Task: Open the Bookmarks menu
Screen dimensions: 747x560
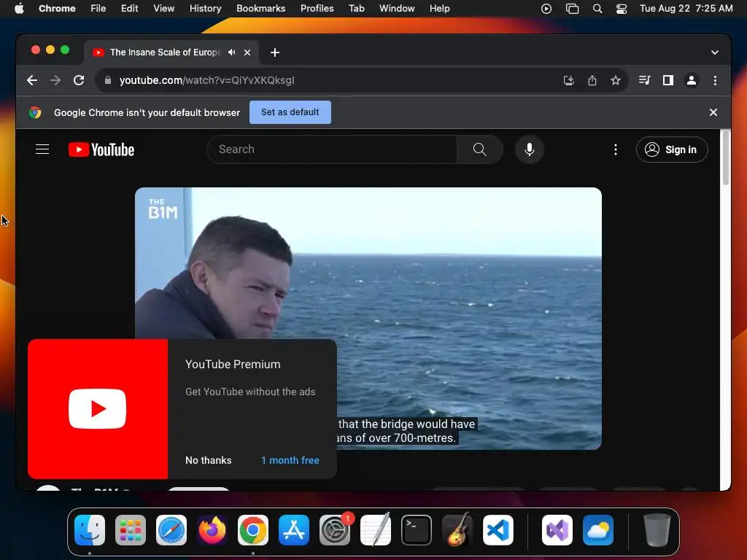Action: (260, 8)
